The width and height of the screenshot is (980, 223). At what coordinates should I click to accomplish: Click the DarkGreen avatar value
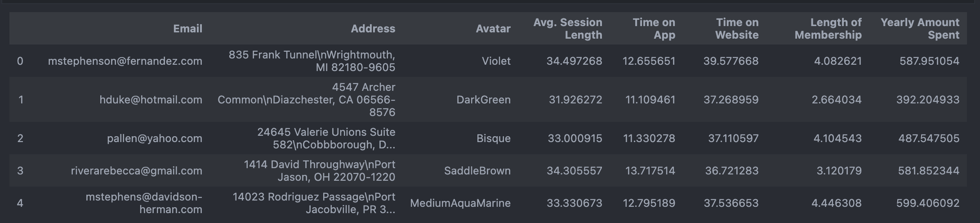coord(484,100)
